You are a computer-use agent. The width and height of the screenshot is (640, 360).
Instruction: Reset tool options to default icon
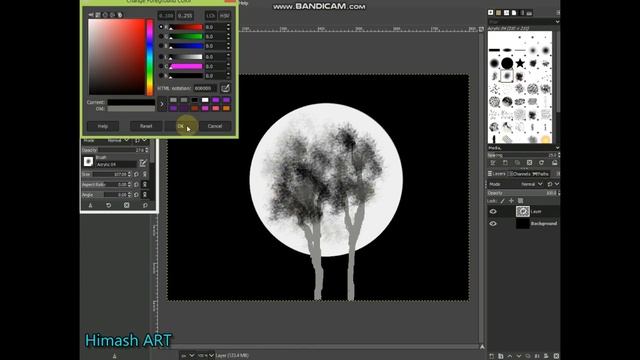[x=145, y=205]
